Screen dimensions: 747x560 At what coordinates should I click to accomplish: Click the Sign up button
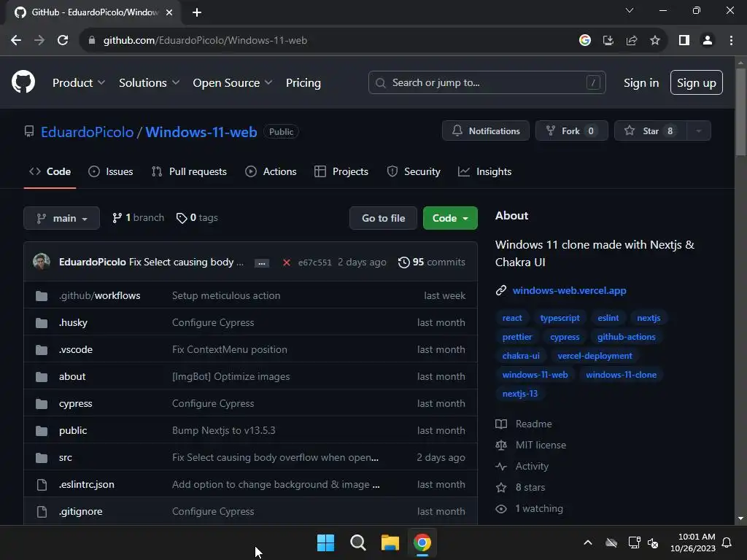[x=696, y=83]
